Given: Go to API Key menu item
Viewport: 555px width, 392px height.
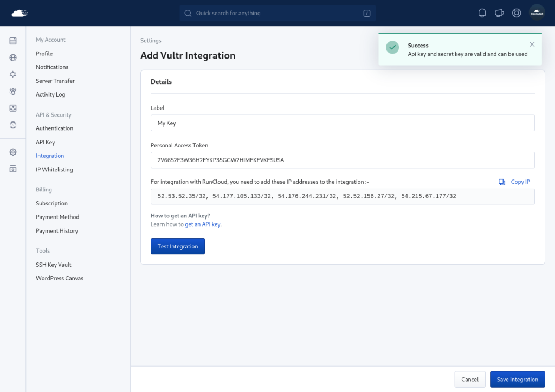Looking at the screenshot, I should (46, 142).
